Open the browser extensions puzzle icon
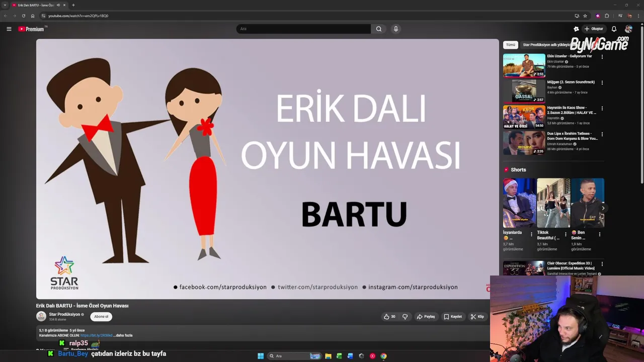Viewport: 644px width, 362px height. (x=607, y=16)
